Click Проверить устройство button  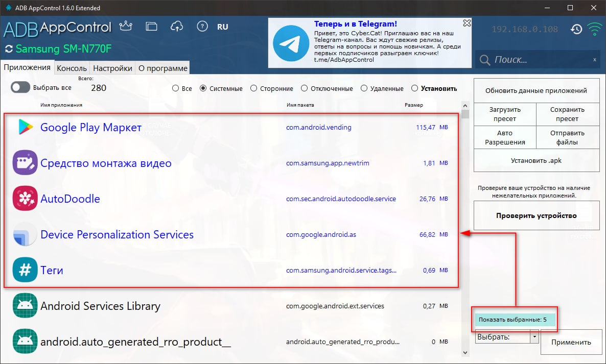536,215
